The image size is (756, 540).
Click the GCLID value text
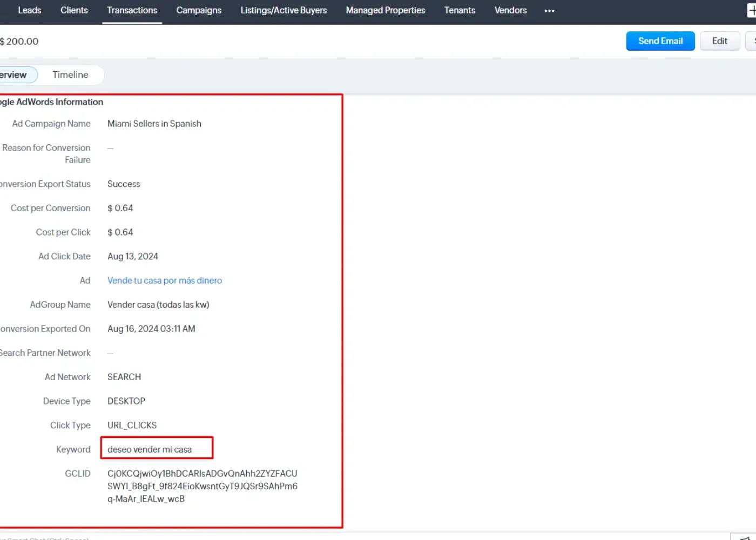pos(202,486)
